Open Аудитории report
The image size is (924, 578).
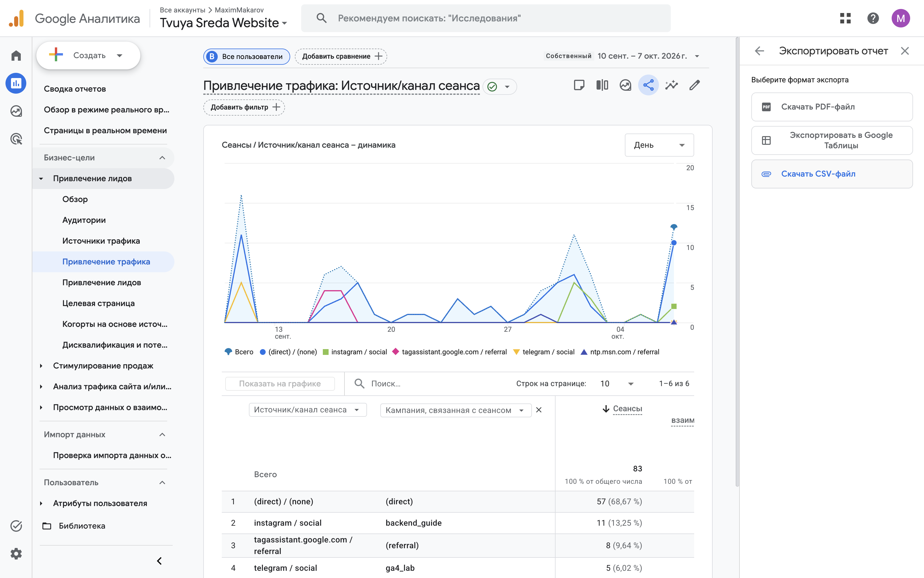pyautogui.click(x=84, y=220)
